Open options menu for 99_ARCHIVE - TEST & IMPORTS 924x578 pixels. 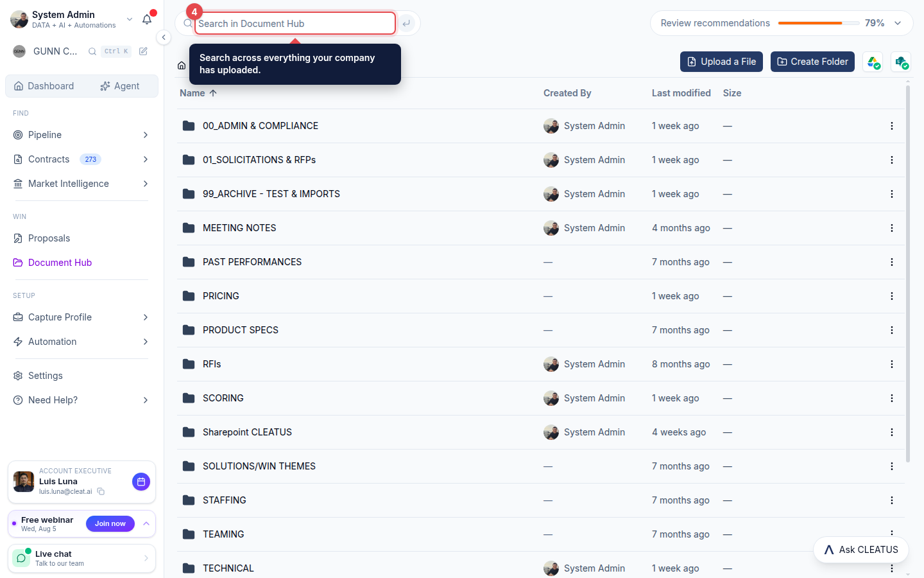(x=892, y=194)
